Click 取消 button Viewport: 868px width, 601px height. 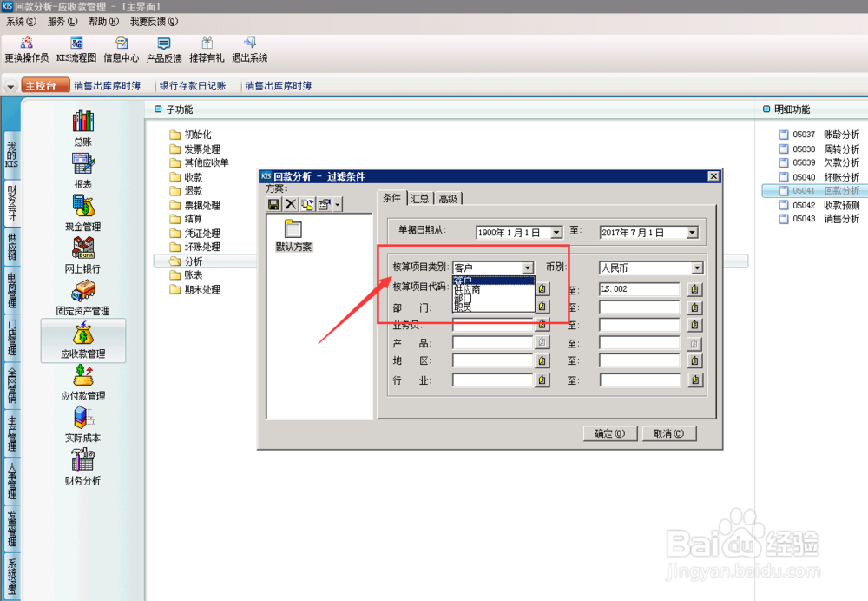668,433
